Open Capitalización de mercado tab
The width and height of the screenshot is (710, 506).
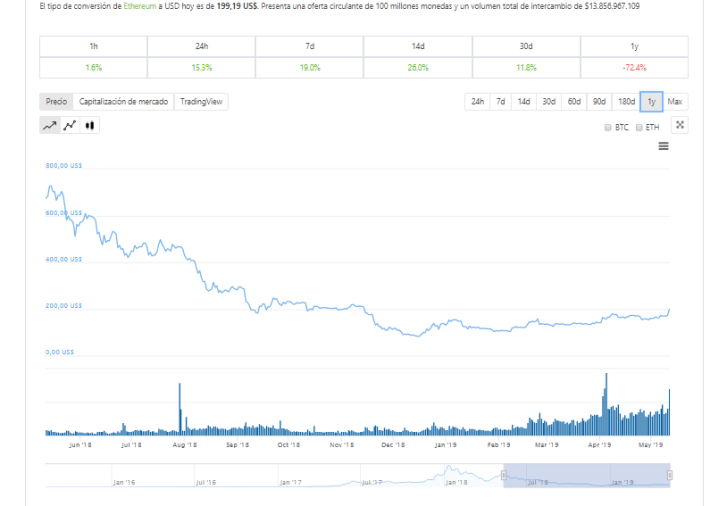coord(123,101)
